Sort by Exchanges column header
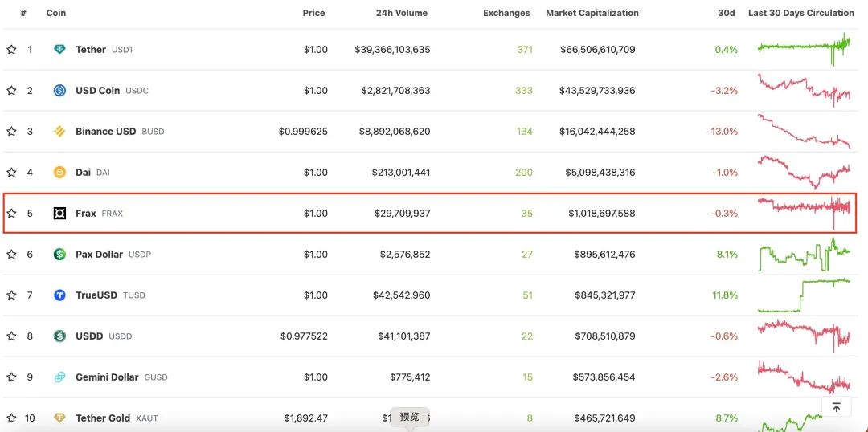The width and height of the screenshot is (868, 432). tap(506, 13)
